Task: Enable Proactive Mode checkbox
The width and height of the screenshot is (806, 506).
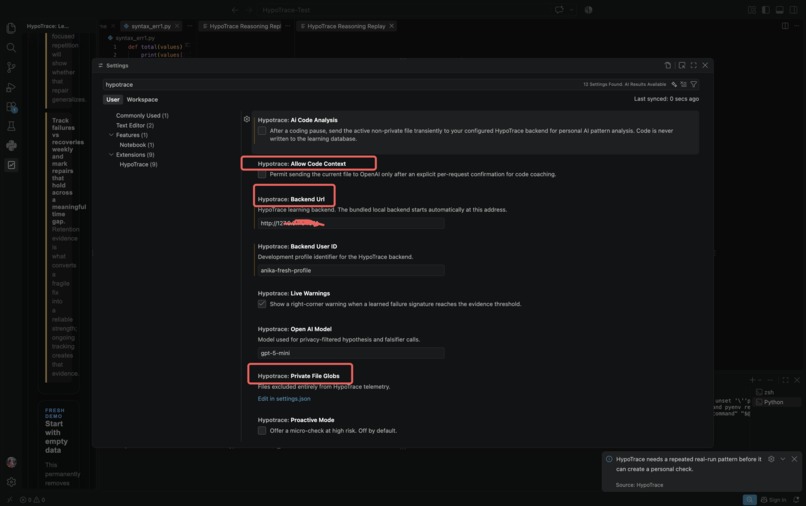Action: [x=262, y=430]
